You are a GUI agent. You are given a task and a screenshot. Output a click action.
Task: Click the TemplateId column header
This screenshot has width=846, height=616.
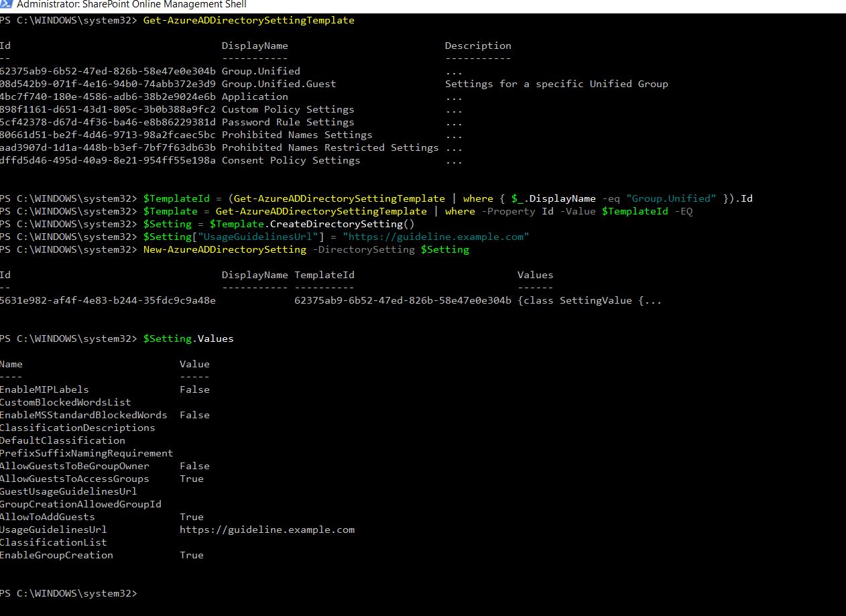[x=324, y=275]
